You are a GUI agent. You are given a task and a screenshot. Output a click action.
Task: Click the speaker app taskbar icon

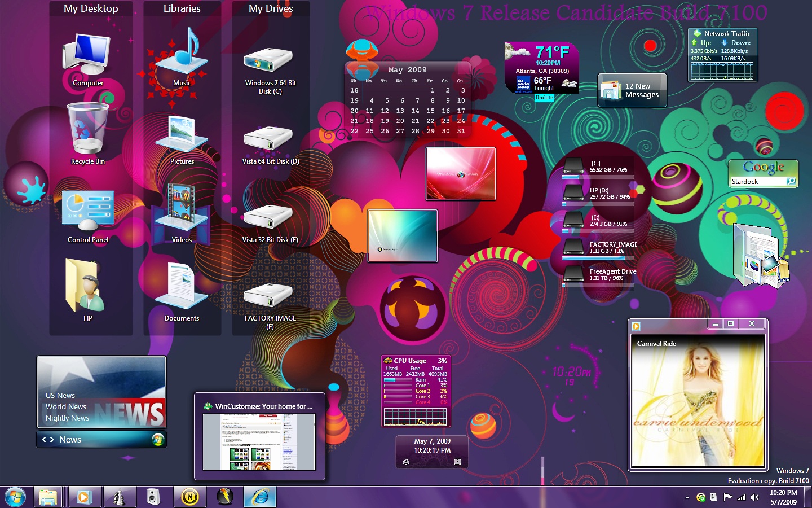tap(153, 497)
